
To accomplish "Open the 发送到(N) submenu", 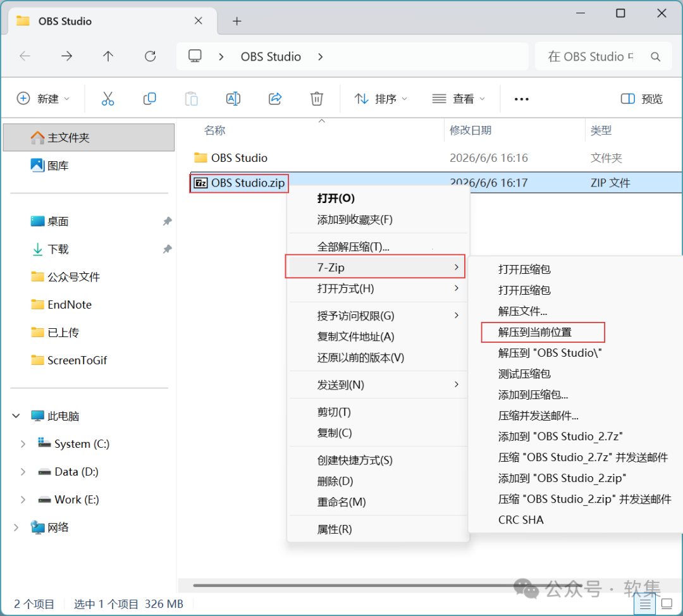I will pos(378,385).
